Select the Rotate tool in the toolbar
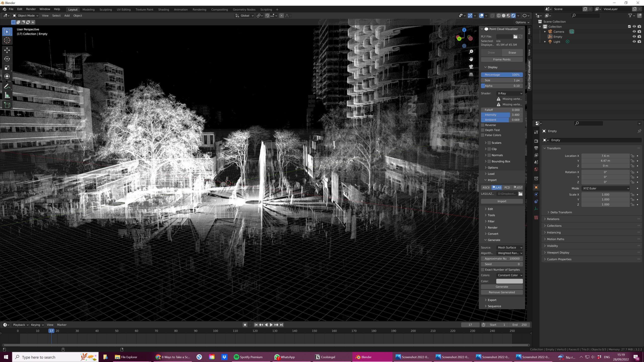The width and height of the screenshot is (644, 362). tap(7, 59)
